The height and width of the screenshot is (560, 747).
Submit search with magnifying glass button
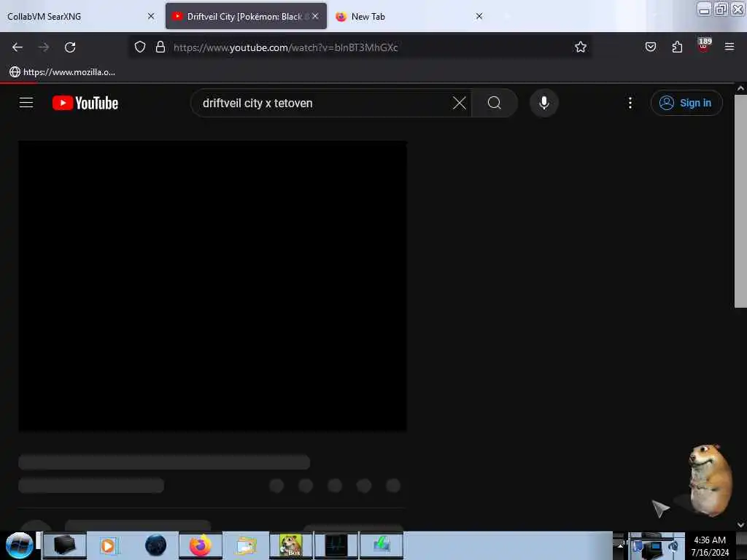click(x=494, y=103)
